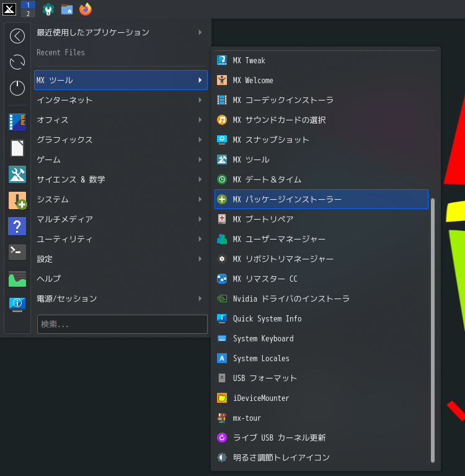Open the home folder file manager
This screenshot has height=476, width=465.
[x=67, y=9]
